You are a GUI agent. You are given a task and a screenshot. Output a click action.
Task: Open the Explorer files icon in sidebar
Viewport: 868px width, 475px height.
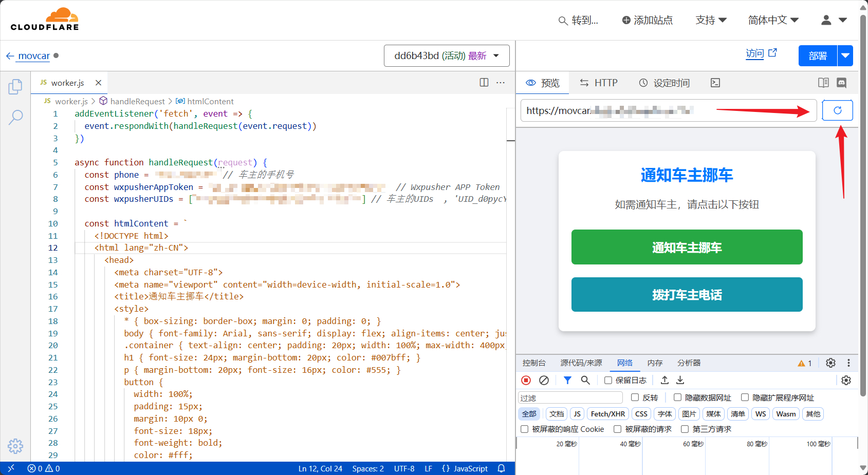[x=15, y=87]
